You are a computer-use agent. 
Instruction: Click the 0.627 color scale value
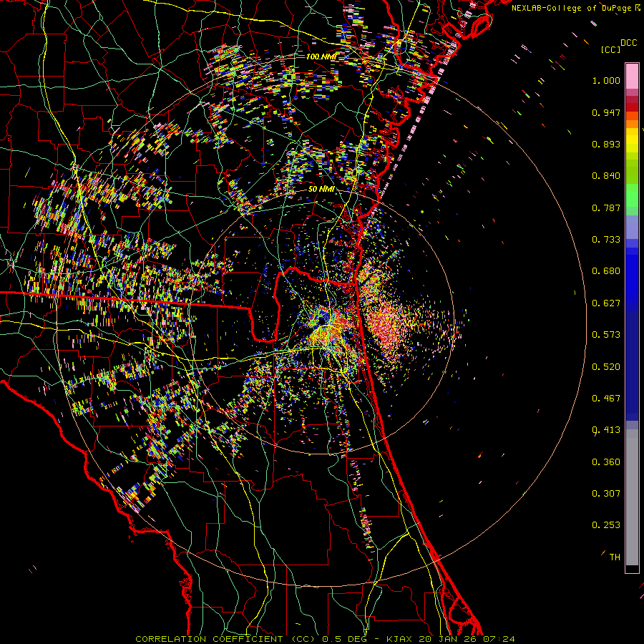pyautogui.click(x=606, y=303)
